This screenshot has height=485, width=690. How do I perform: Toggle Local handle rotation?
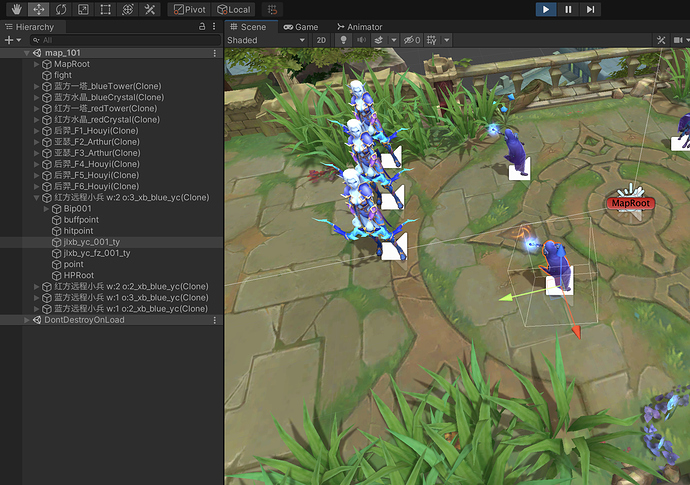click(x=234, y=9)
